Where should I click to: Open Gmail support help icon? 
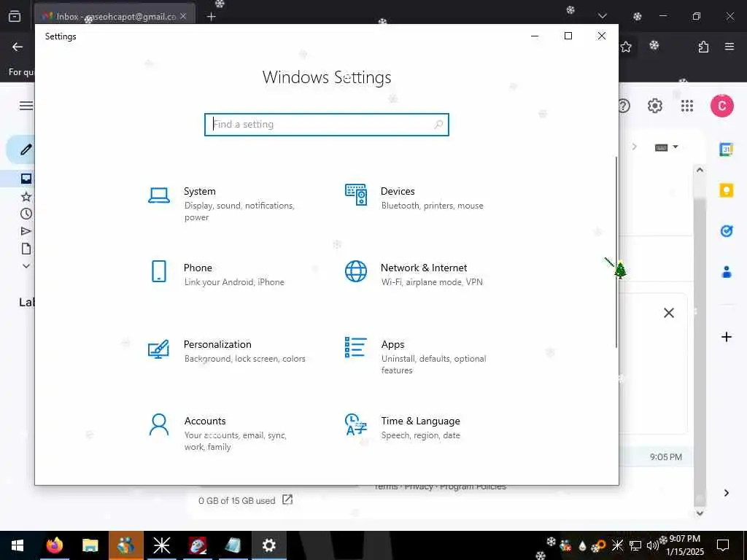(x=624, y=106)
